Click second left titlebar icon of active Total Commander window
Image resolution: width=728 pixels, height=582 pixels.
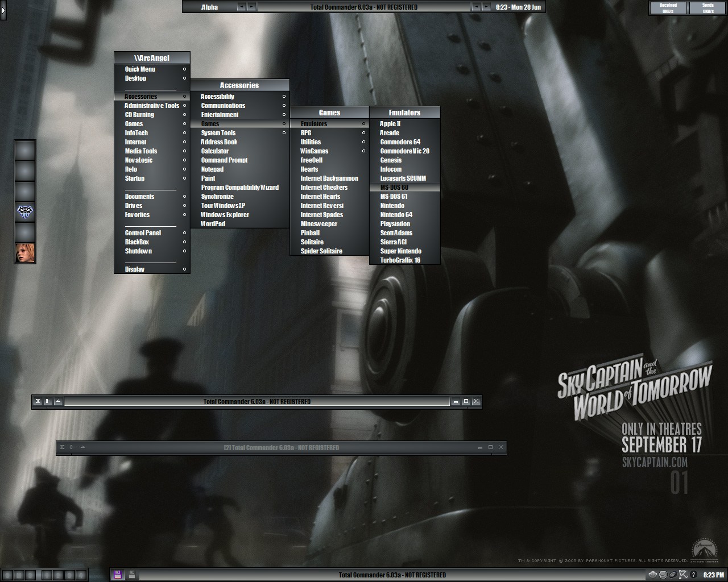(x=48, y=401)
